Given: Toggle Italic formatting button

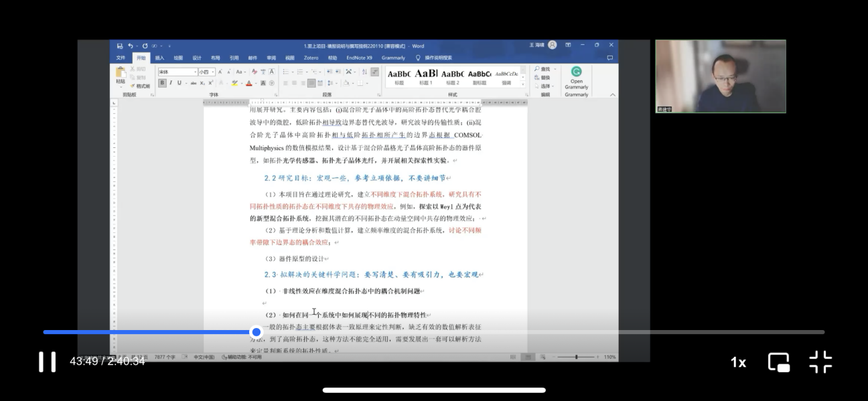Looking at the screenshot, I should coord(171,83).
